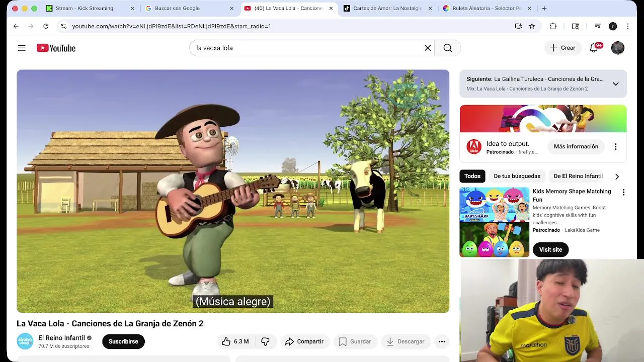Open El Reino Infantil channel avatar
Image resolution: width=644 pixels, height=362 pixels.
[25, 341]
